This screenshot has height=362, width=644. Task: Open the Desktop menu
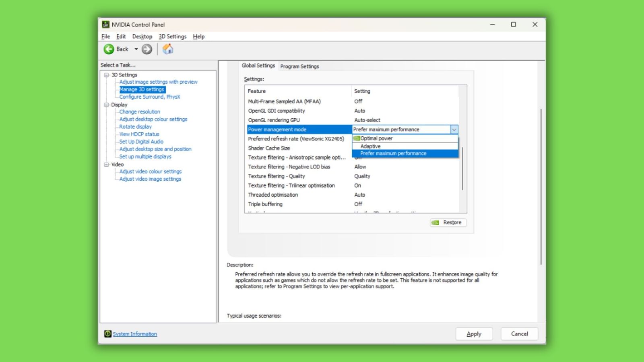coord(142,36)
